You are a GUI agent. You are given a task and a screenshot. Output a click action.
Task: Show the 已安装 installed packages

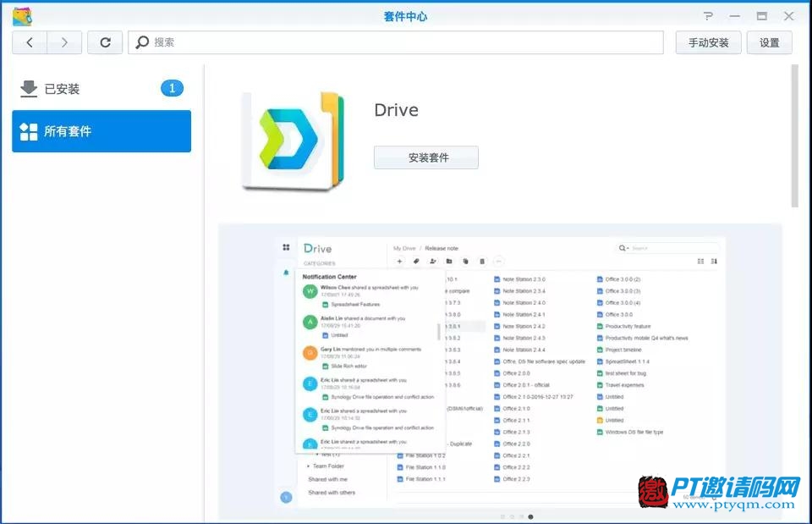101,89
